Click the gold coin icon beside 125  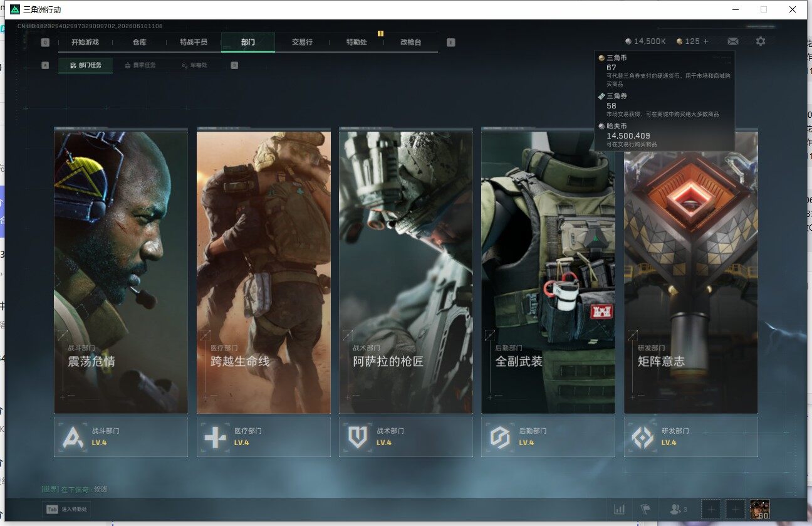pos(679,41)
